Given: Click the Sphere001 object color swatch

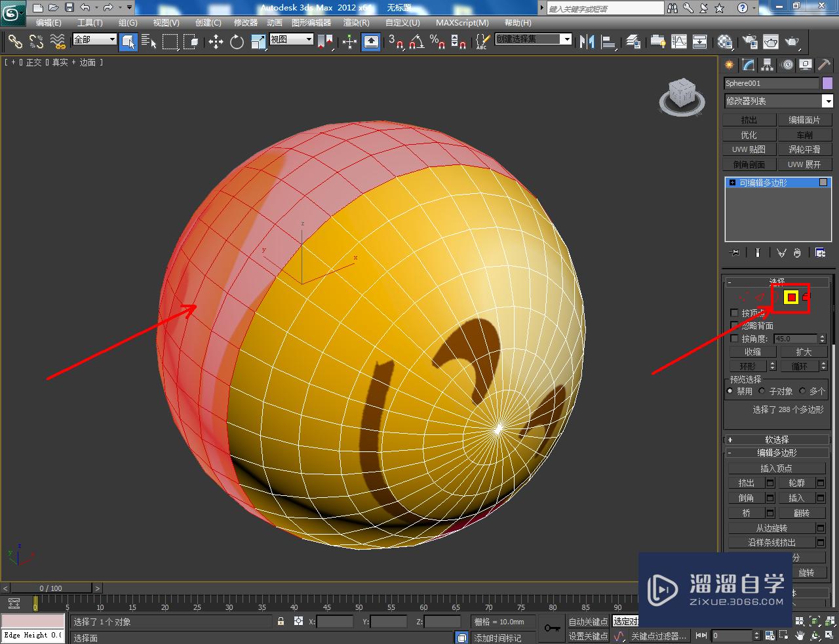Looking at the screenshot, I should [x=827, y=83].
